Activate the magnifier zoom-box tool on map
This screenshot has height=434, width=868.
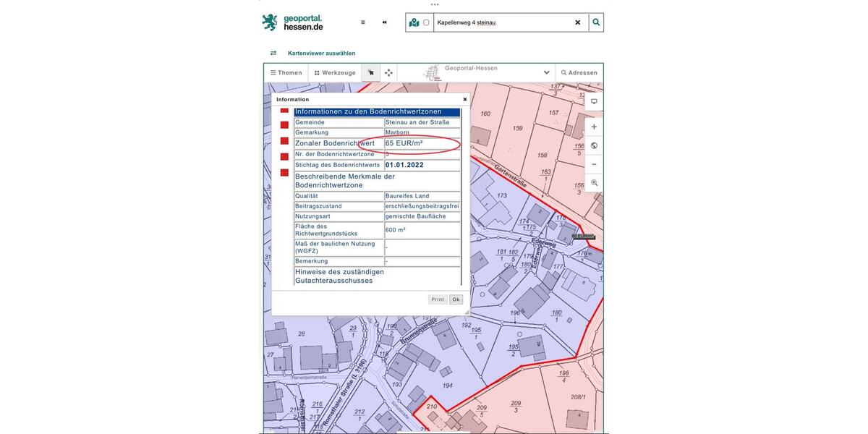point(594,183)
